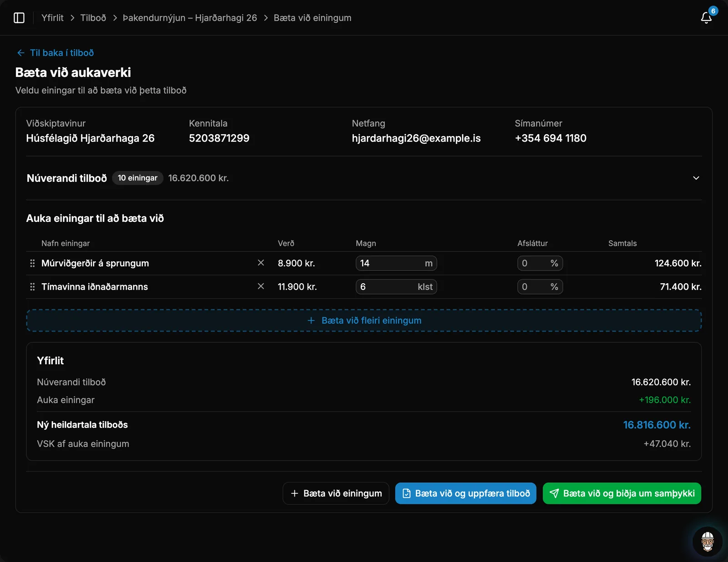Toggle the sidebar panel icon

(x=19, y=18)
